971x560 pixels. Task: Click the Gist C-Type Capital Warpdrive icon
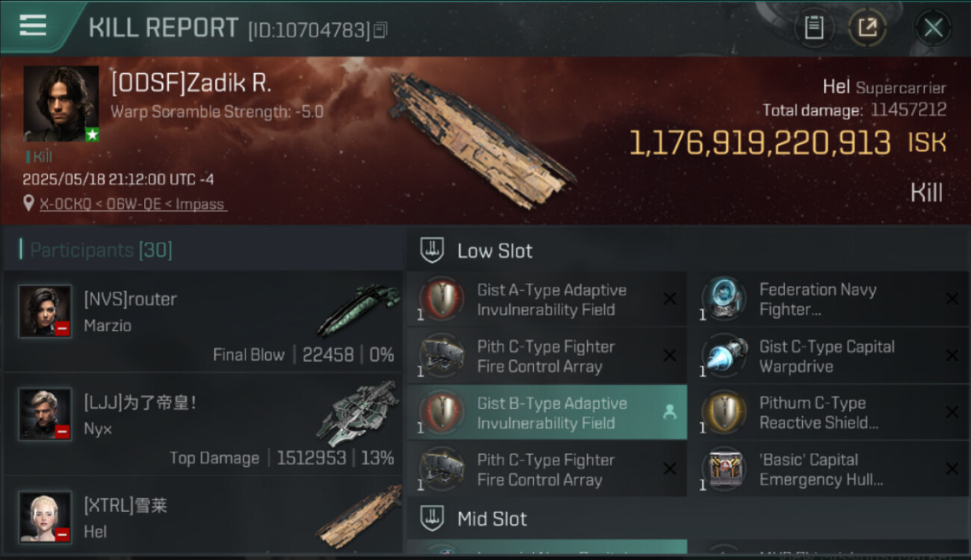coord(723,356)
